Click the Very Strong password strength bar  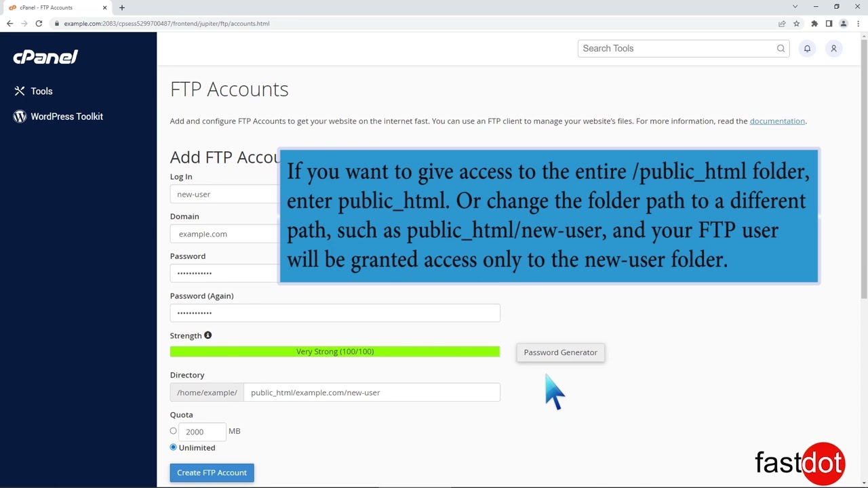point(335,351)
